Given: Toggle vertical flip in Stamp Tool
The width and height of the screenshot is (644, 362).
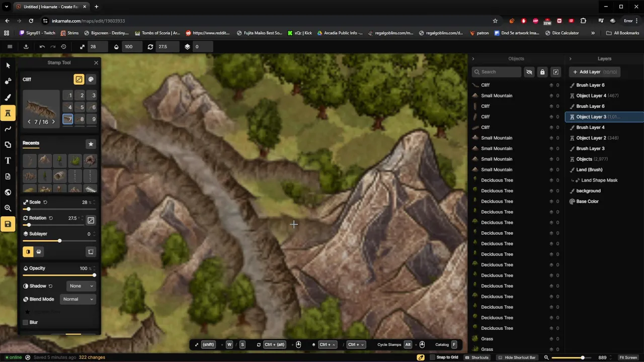Looking at the screenshot, I should (x=39, y=251).
